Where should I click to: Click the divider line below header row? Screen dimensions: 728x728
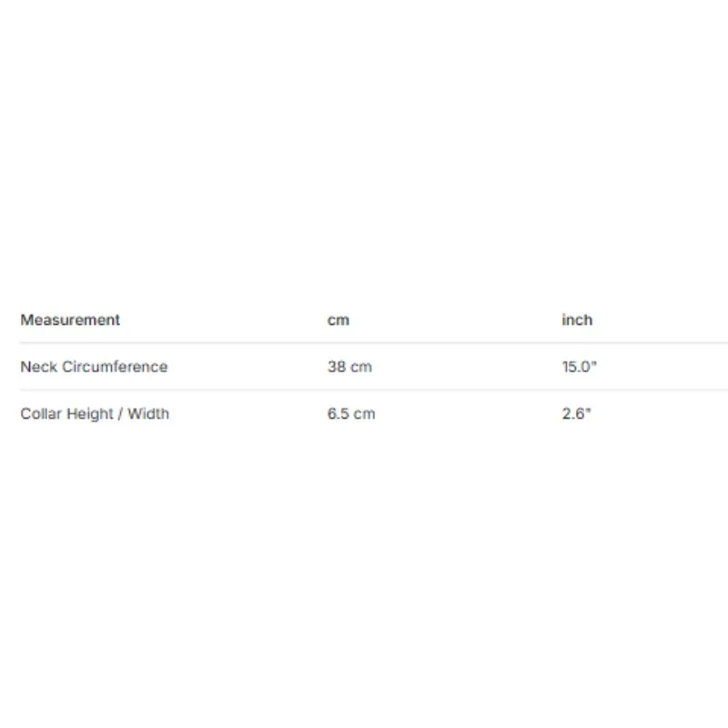[374, 343]
